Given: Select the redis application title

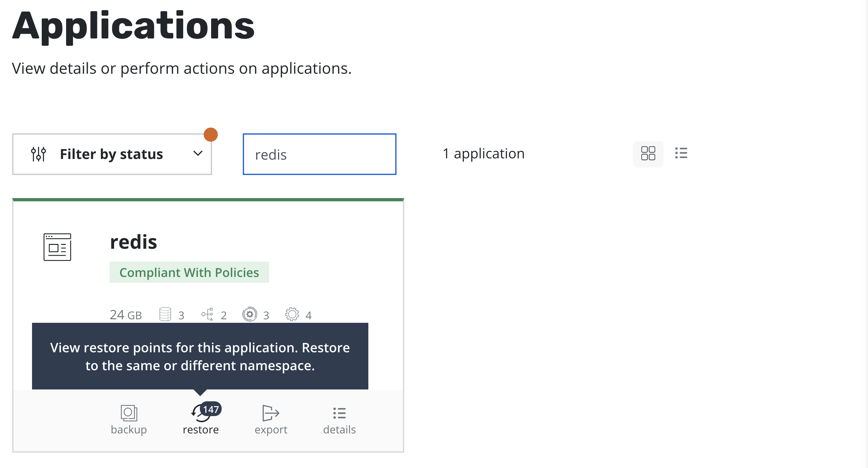Looking at the screenshot, I should (134, 241).
